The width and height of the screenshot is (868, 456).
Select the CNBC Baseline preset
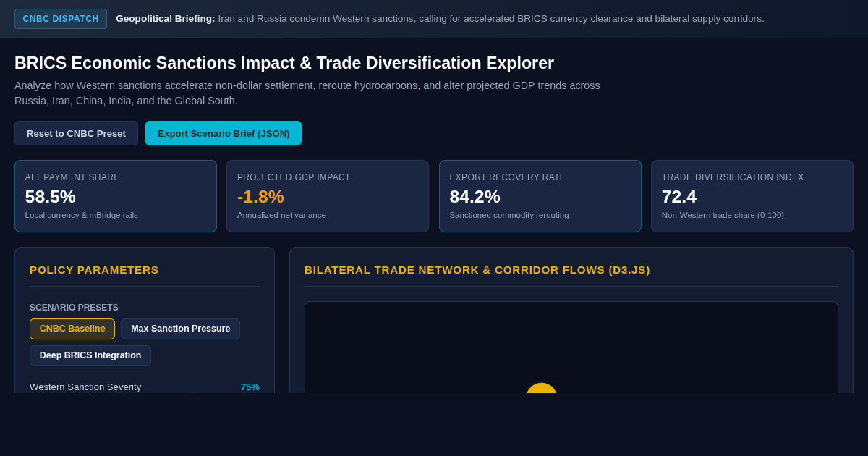click(72, 329)
